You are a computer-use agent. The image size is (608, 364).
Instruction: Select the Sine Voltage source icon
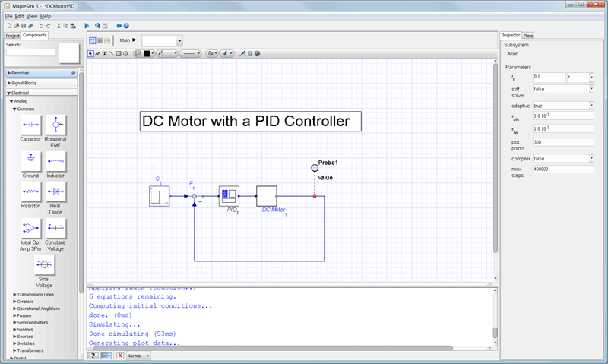[x=43, y=264]
